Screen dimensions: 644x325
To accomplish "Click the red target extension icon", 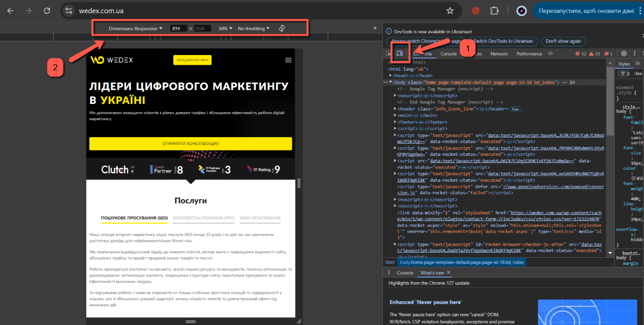I will tap(476, 11).
